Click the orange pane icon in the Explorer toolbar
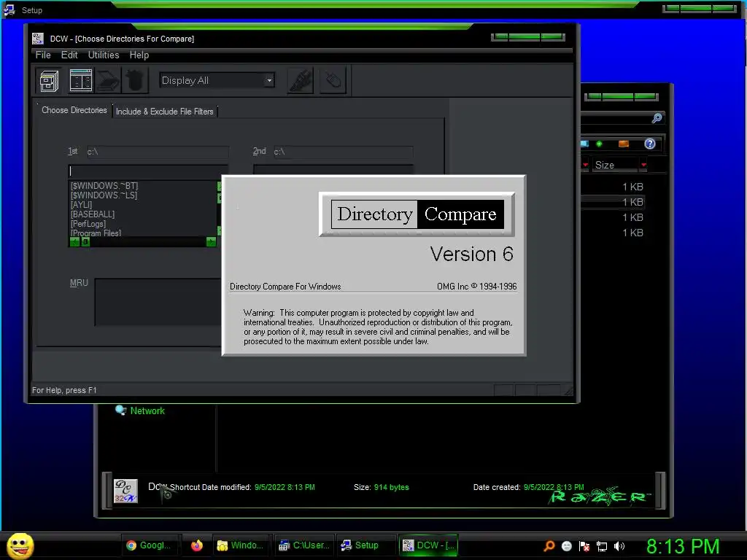Screen dimensions: 747x560 (623, 144)
